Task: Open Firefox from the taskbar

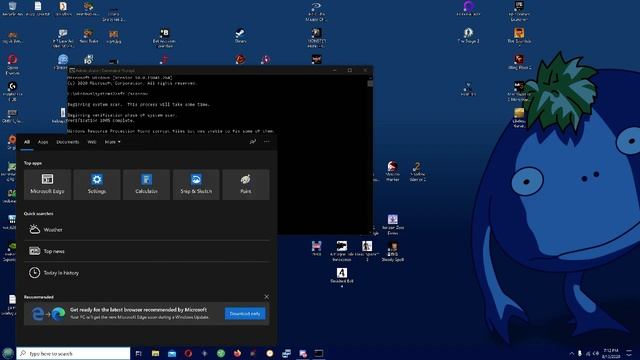Action: [x=237, y=353]
